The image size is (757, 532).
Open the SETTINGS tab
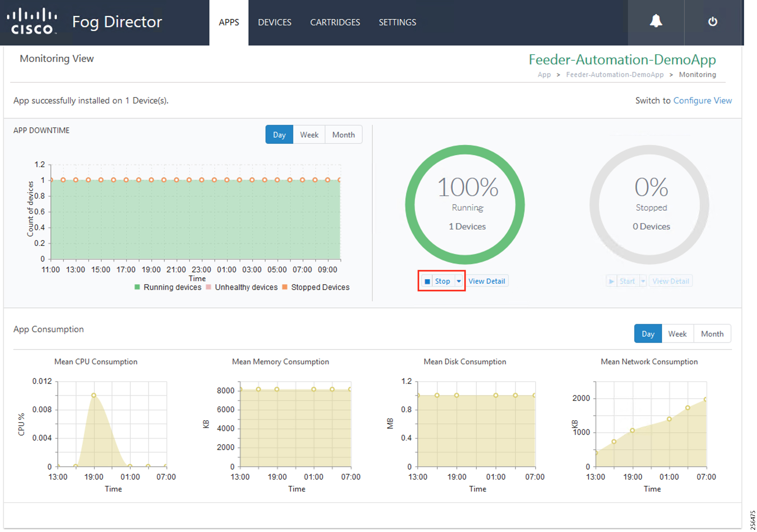click(x=397, y=22)
